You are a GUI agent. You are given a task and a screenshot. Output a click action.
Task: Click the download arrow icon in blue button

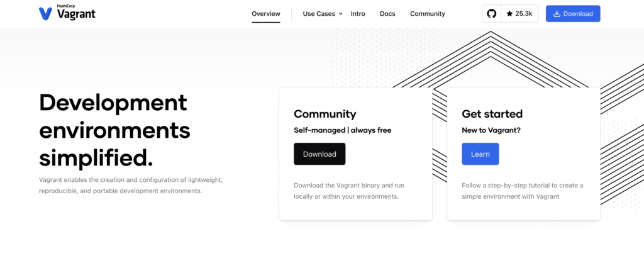[557, 14]
